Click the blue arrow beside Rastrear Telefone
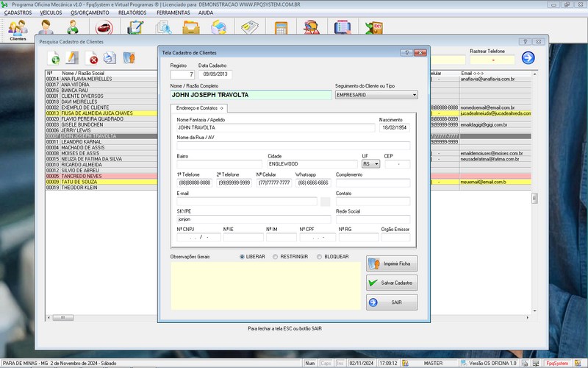This screenshot has width=588, height=368. click(528, 58)
